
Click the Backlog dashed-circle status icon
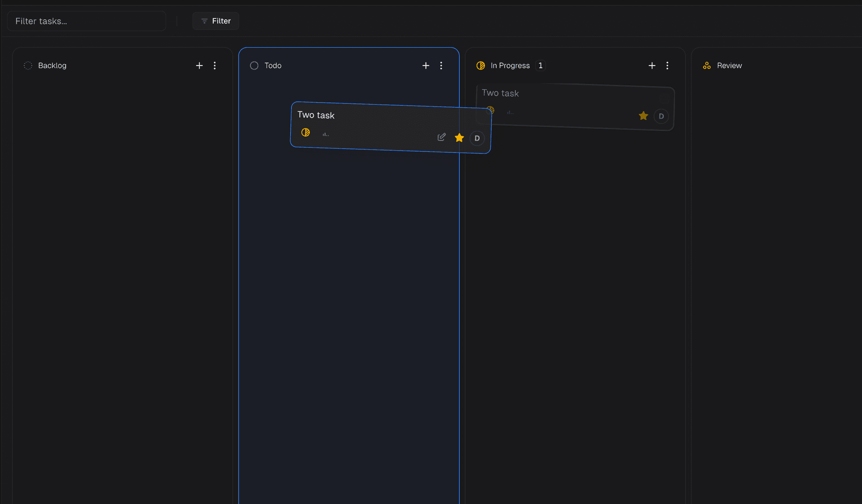click(x=27, y=66)
